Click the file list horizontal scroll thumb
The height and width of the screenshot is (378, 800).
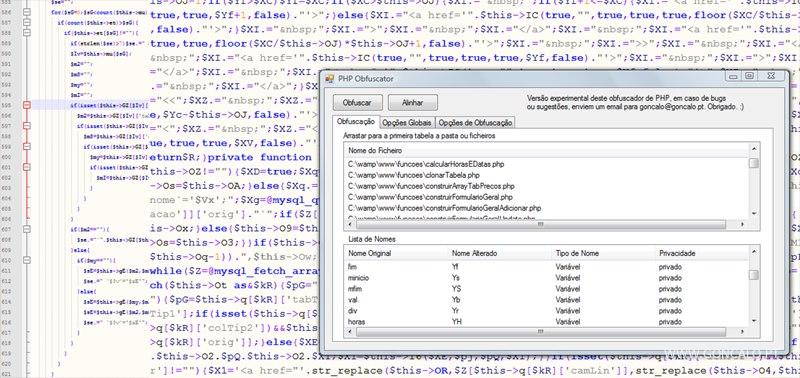point(541,224)
